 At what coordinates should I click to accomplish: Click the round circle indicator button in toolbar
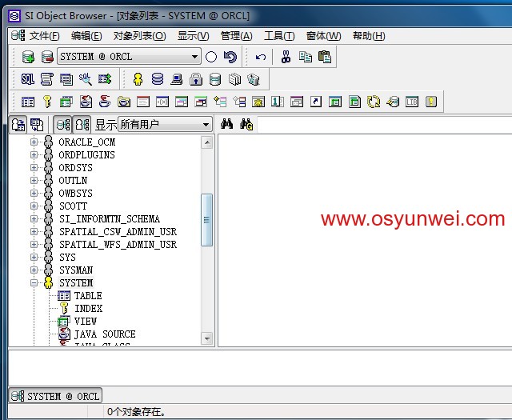[211, 57]
